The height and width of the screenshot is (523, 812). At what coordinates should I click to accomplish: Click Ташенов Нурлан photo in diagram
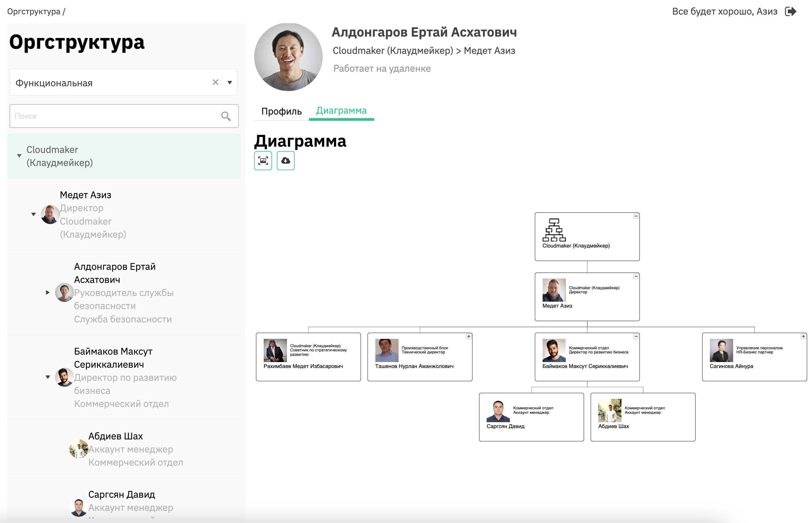pyautogui.click(x=387, y=350)
